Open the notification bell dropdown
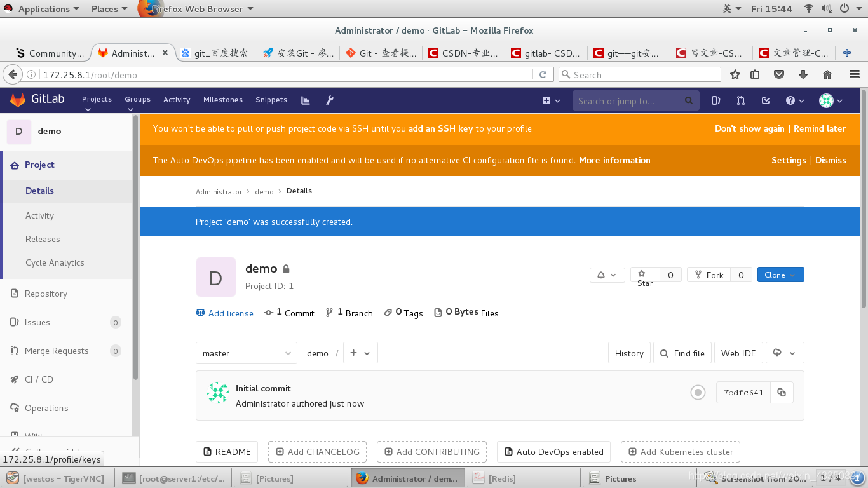Viewport: 868px width, 488px height. [607, 274]
